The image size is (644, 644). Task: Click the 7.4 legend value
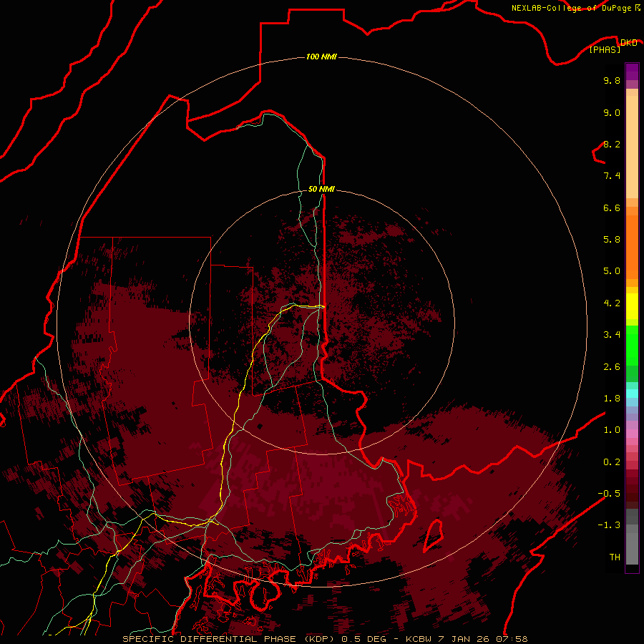pos(612,176)
